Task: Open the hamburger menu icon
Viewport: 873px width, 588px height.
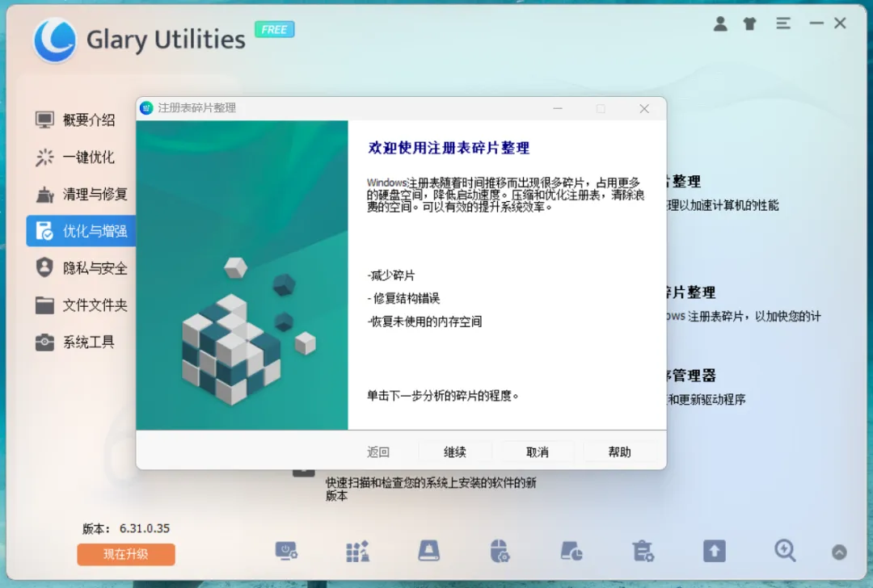Action: [x=783, y=23]
